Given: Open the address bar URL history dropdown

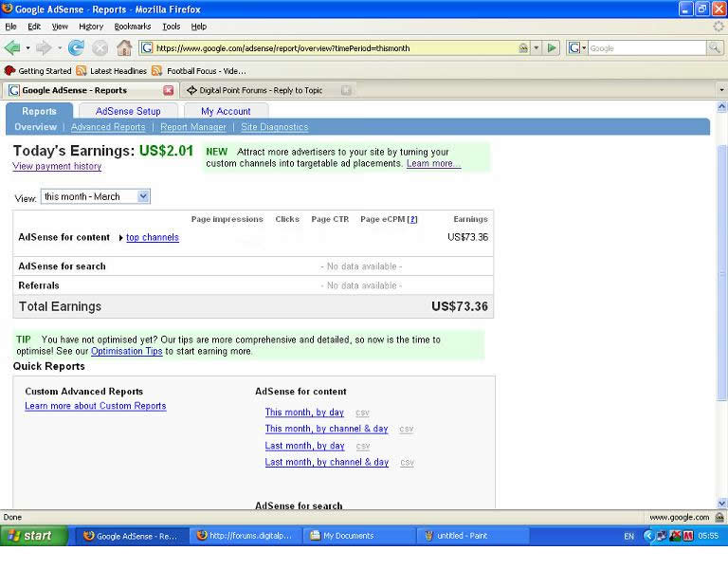Looking at the screenshot, I should (x=537, y=47).
